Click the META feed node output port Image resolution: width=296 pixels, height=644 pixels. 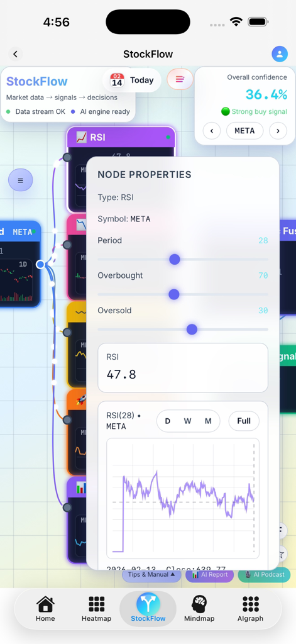pyautogui.click(x=40, y=264)
